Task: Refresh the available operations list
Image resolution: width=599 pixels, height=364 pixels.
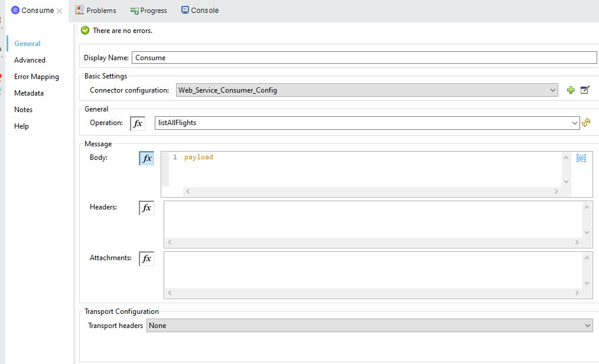Action: 586,123
